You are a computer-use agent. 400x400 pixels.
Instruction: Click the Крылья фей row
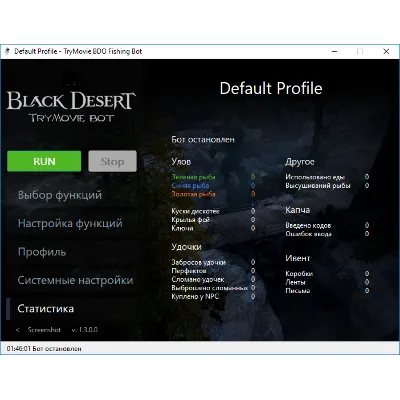click(x=213, y=220)
